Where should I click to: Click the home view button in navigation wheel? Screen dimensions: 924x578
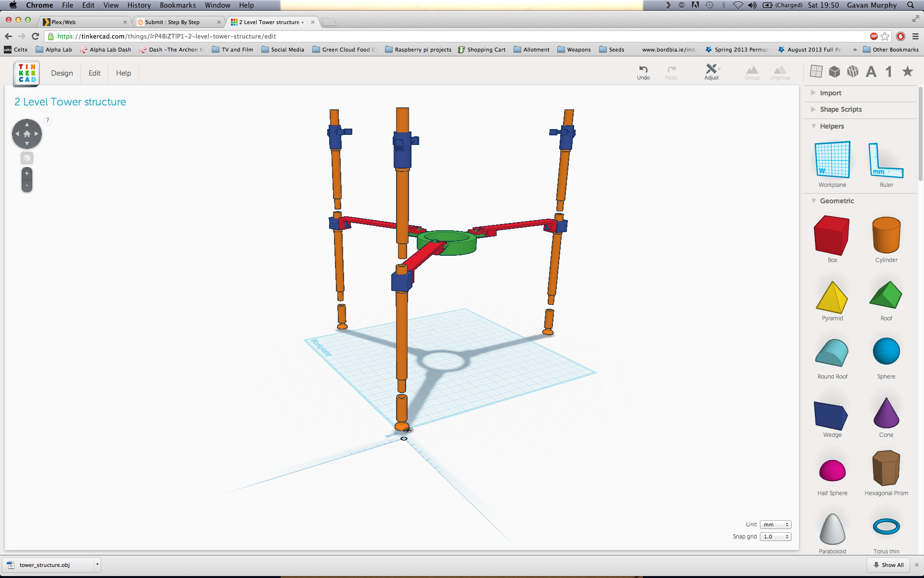tap(27, 134)
